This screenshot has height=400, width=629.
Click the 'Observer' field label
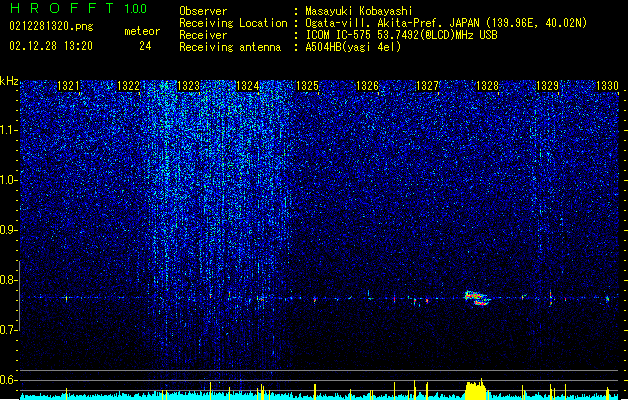click(203, 11)
